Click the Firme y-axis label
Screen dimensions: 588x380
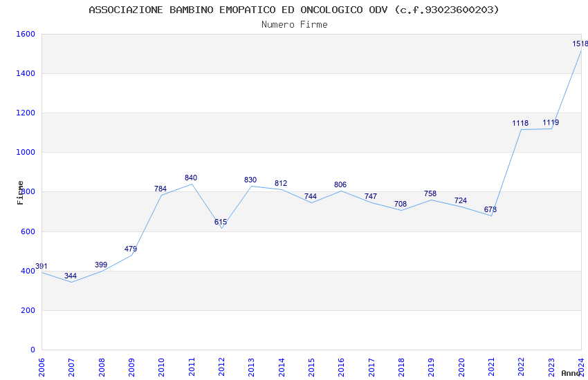tap(20, 193)
